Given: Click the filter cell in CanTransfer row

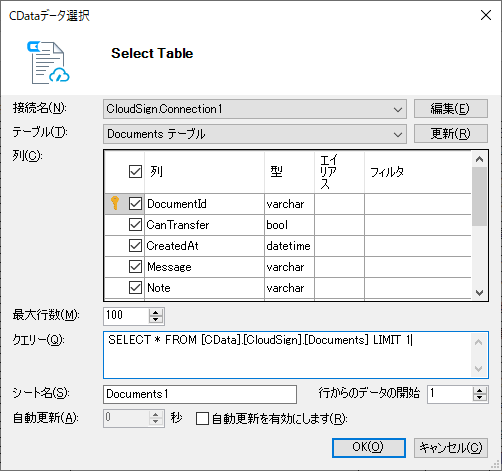Looking at the screenshot, I should tap(418, 225).
